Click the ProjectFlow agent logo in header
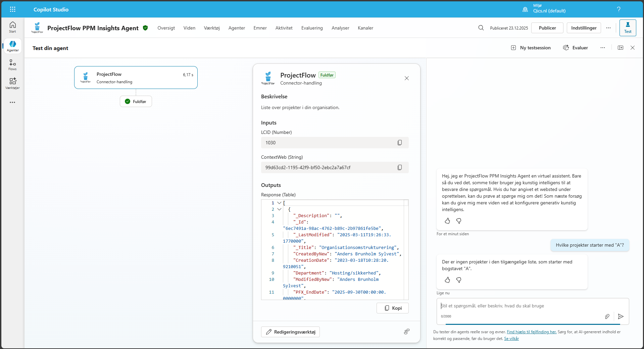 point(37,28)
